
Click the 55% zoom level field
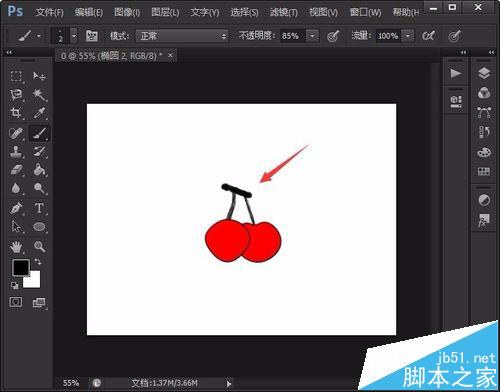[x=71, y=383]
